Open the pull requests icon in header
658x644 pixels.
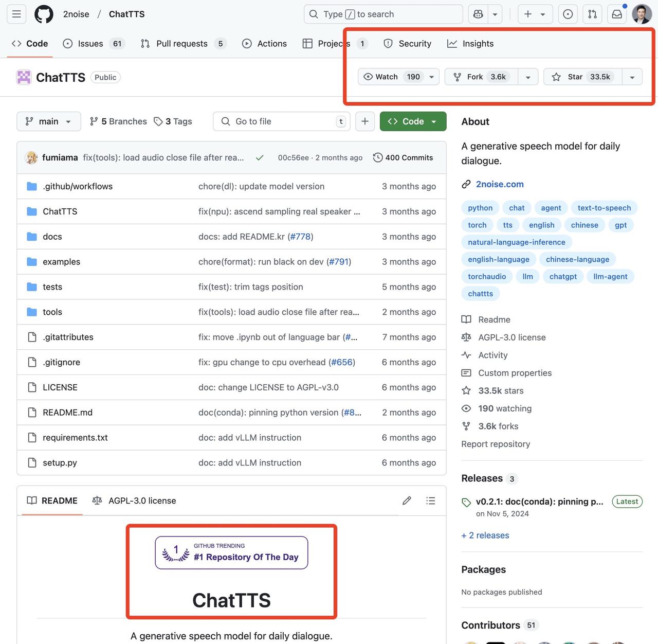point(593,14)
